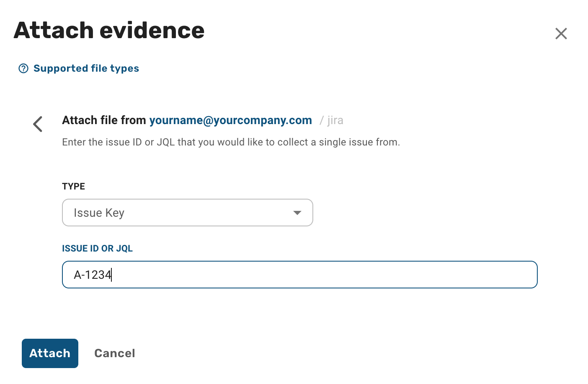Image resolution: width=588 pixels, height=384 pixels.
Task: Click the slash separator before jira
Action: click(322, 121)
